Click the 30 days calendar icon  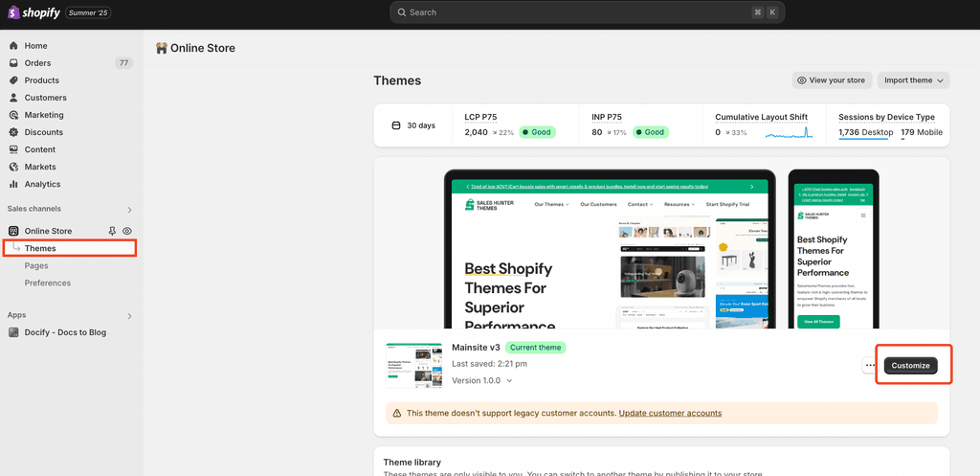(395, 125)
